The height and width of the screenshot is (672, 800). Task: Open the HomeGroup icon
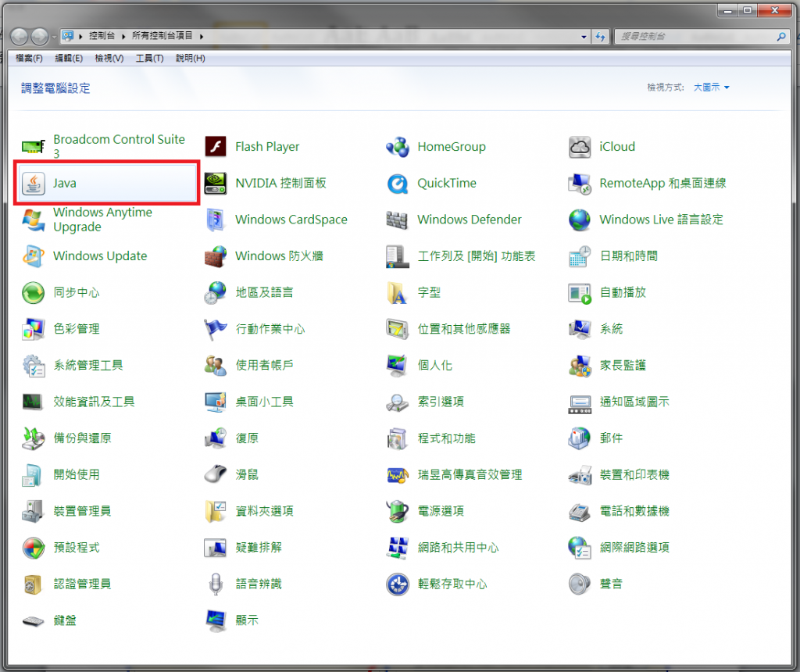coord(398,147)
